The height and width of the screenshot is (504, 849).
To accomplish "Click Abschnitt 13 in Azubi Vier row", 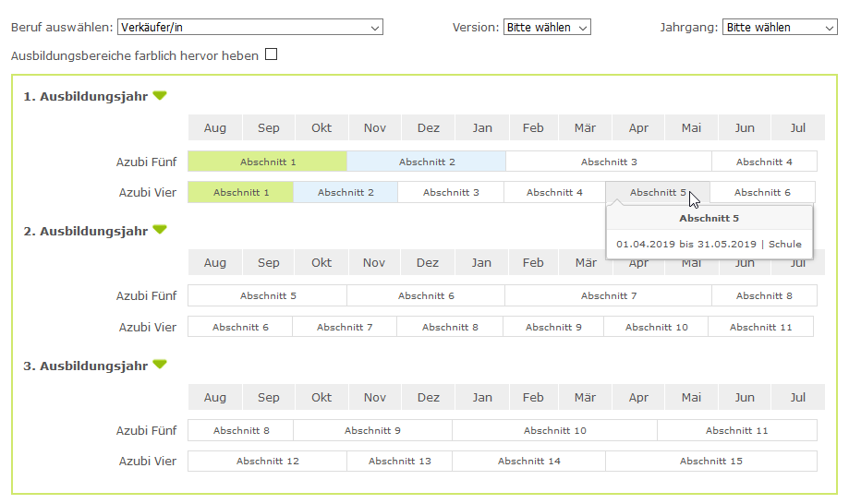I will [399, 461].
